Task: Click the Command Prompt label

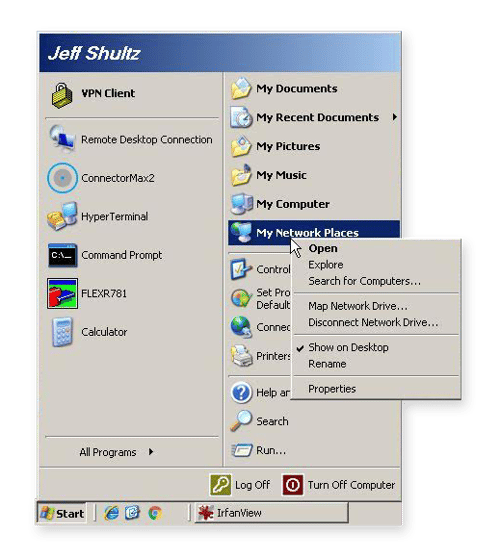Action: pyautogui.click(x=122, y=255)
